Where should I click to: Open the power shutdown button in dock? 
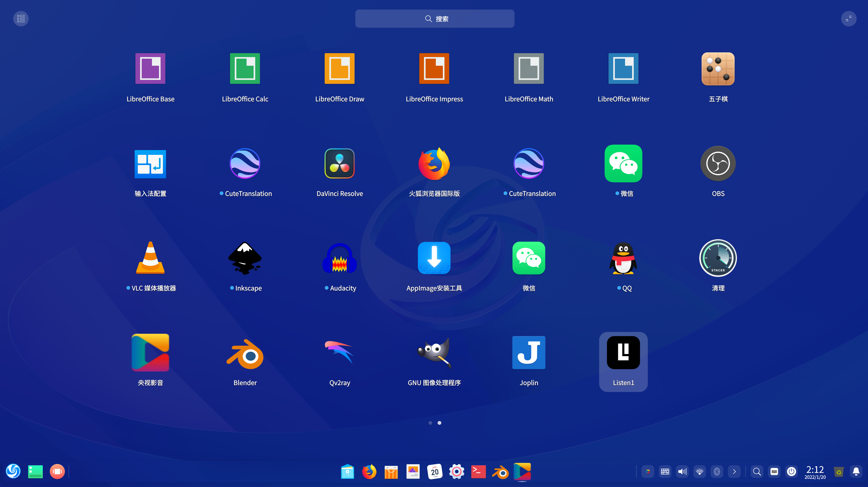(x=791, y=472)
